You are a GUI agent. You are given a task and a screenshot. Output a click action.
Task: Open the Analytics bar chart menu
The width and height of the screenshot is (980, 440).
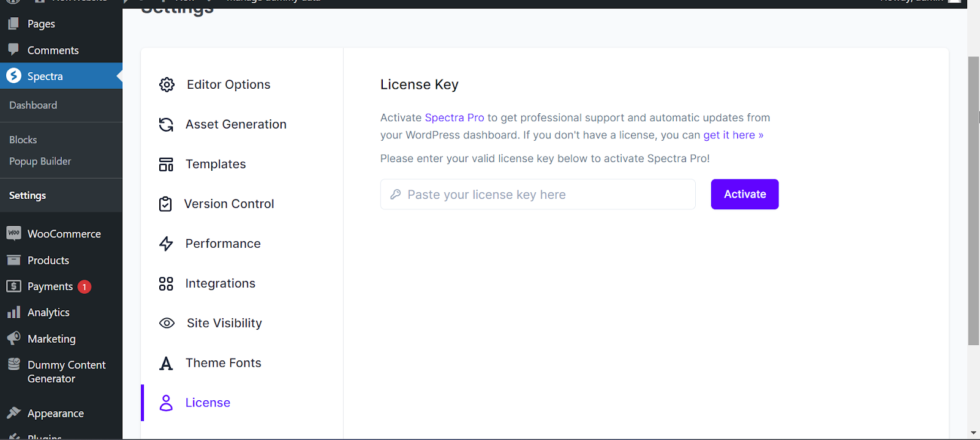click(x=48, y=313)
